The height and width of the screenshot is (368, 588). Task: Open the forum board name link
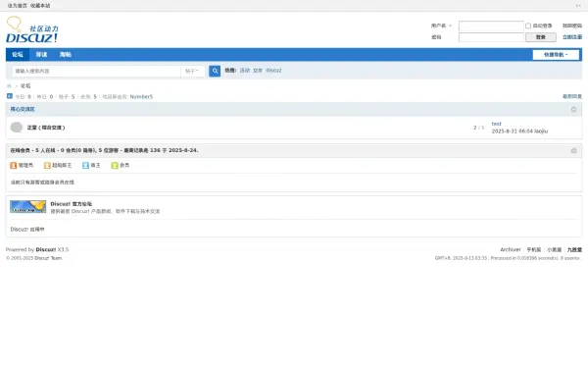point(46,128)
